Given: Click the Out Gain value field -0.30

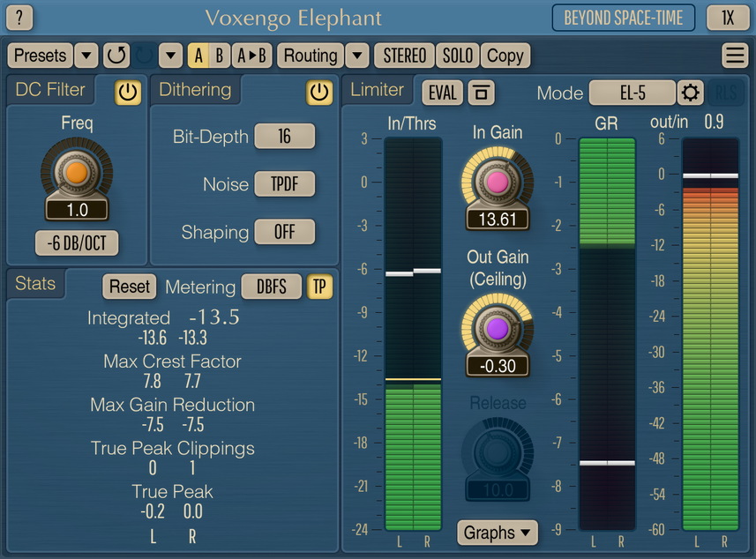Looking at the screenshot, I should pos(498,365).
